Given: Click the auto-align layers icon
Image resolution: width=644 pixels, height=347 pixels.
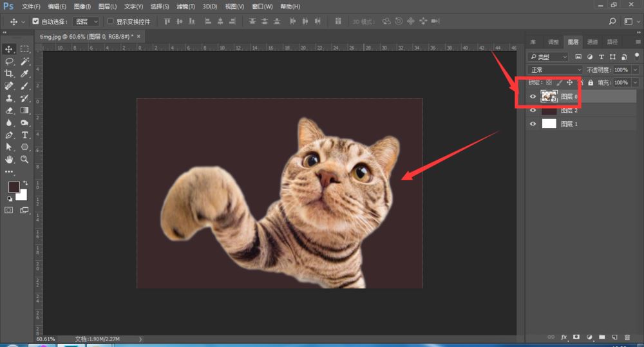Looking at the screenshot, I should [338, 21].
